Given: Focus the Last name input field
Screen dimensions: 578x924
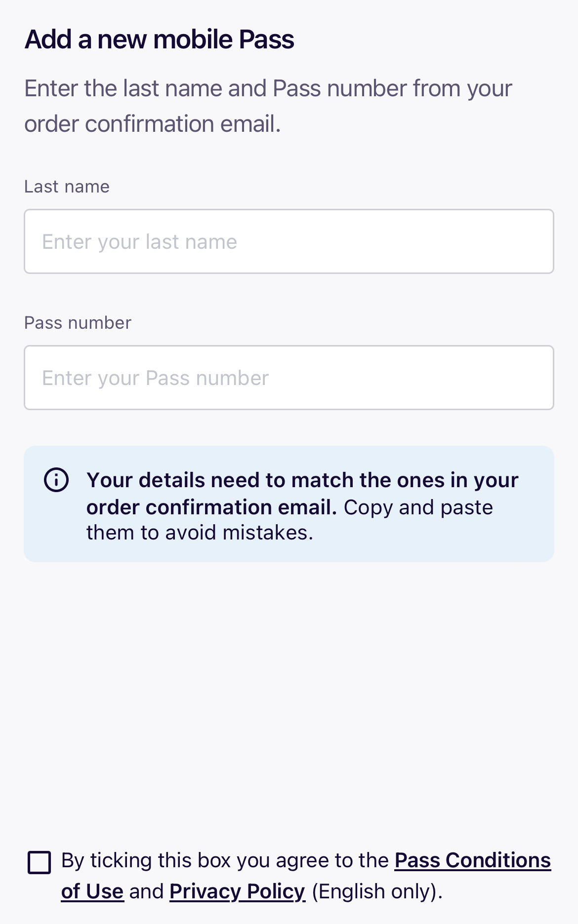Looking at the screenshot, I should 289,241.
